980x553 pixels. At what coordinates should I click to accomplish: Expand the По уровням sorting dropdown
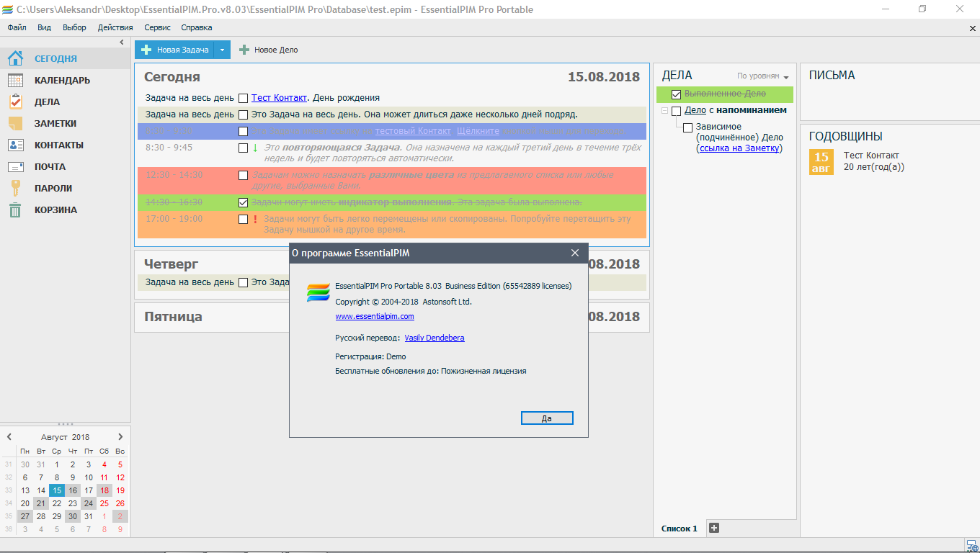point(786,77)
